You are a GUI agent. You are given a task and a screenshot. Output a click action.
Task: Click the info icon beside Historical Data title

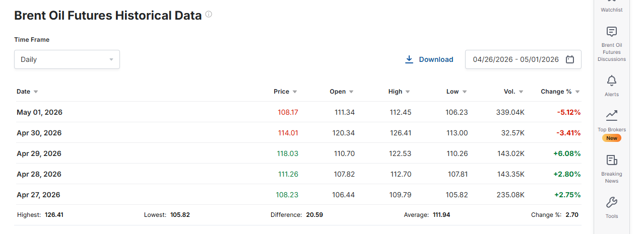(209, 15)
